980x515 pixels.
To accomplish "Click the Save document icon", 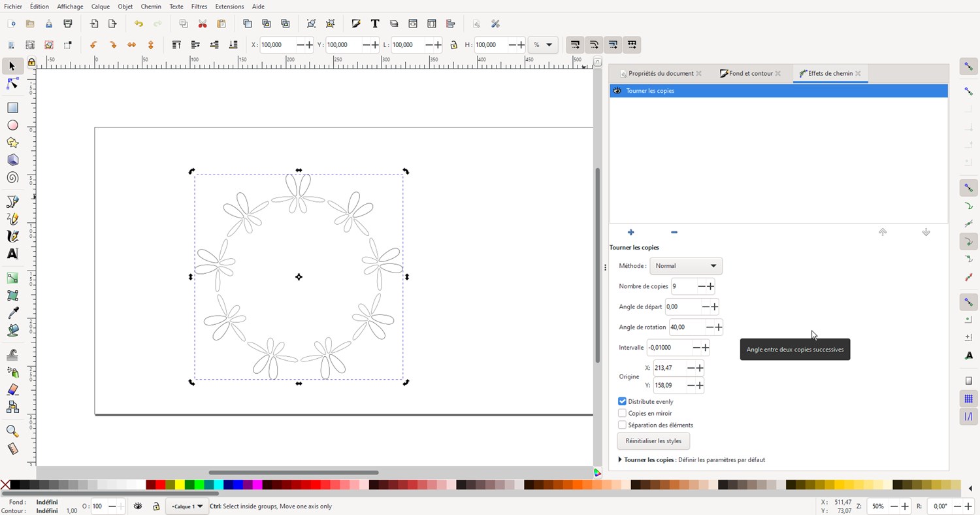I will point(48,24).
